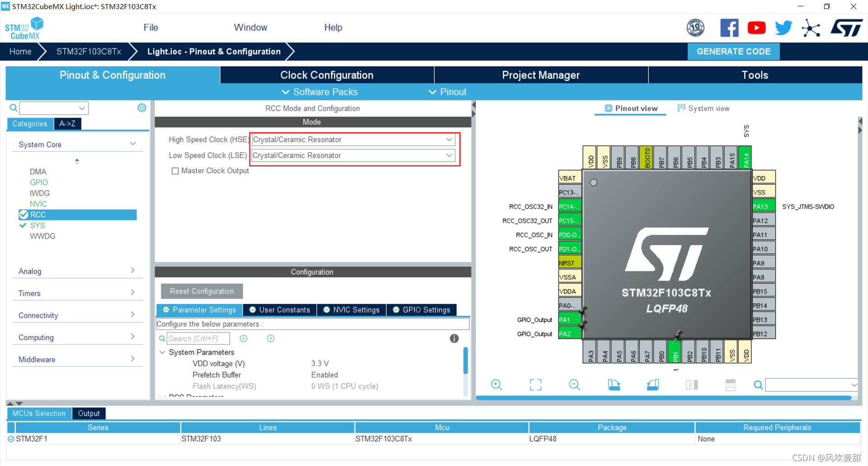Open the pin search combo box arrow
Screen dimensions: 868x466
854,385
